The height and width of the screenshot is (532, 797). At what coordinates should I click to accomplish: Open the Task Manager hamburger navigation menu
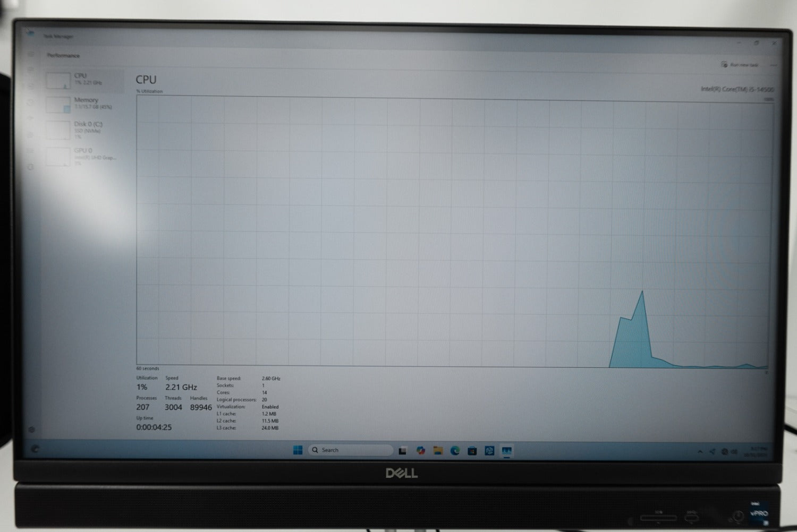click(x=31, y=55)
